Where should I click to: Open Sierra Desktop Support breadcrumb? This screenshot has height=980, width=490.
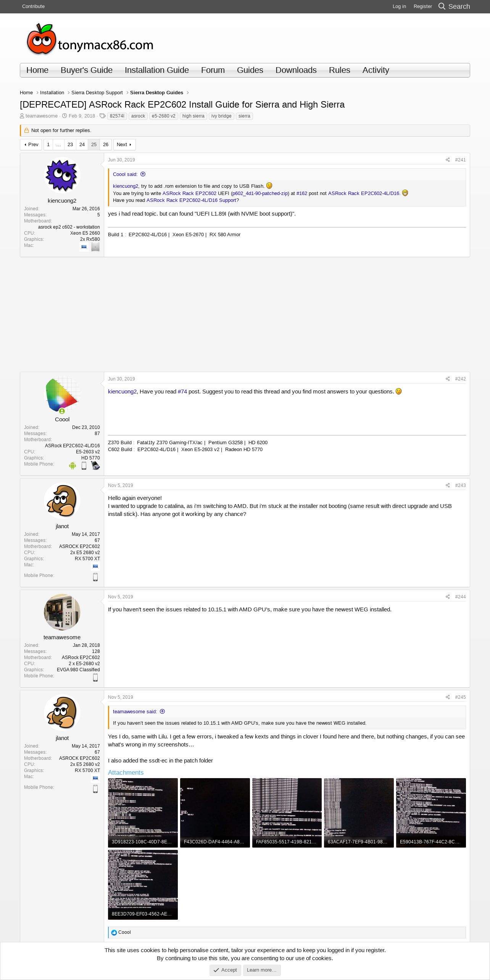(x=97, y=93)
